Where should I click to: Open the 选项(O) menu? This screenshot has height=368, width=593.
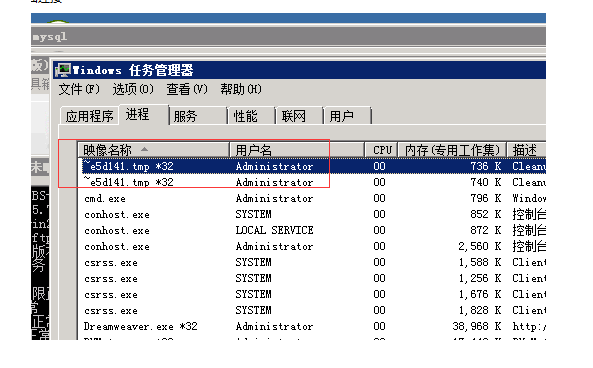(x=133, y=89)
